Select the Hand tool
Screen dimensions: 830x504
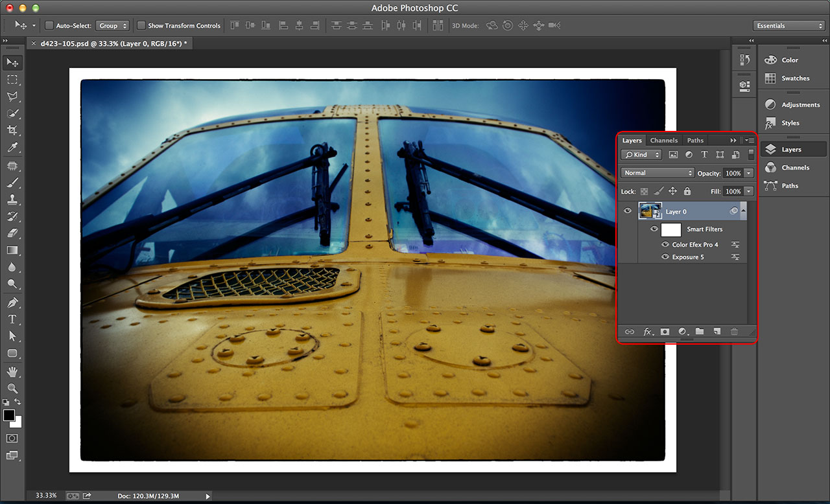tap(13, 371)
